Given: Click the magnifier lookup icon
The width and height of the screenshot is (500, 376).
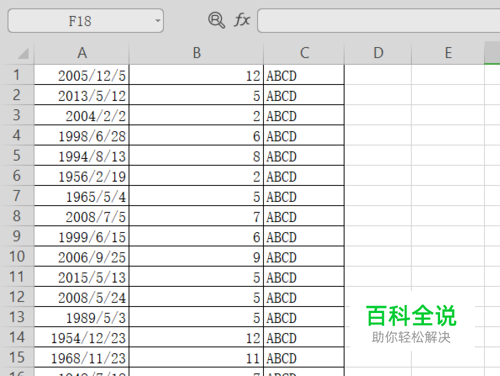Looking at the screenshot, I should pos(217,20).
